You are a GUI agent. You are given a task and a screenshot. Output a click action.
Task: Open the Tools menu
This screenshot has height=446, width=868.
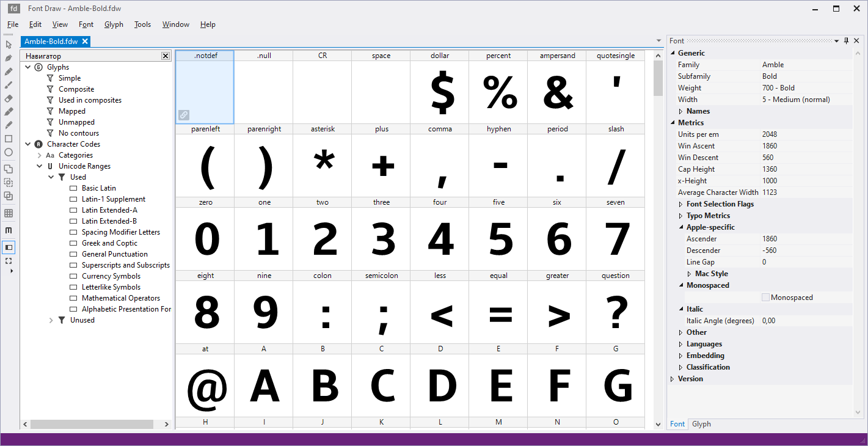pyautogui.click(x=142, y=24)
